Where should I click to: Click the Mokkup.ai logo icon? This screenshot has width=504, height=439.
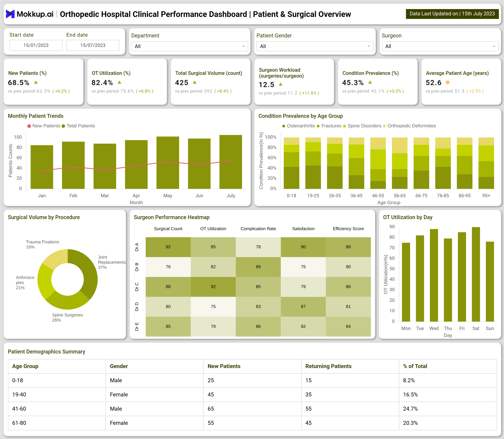(x=10, y=14)
